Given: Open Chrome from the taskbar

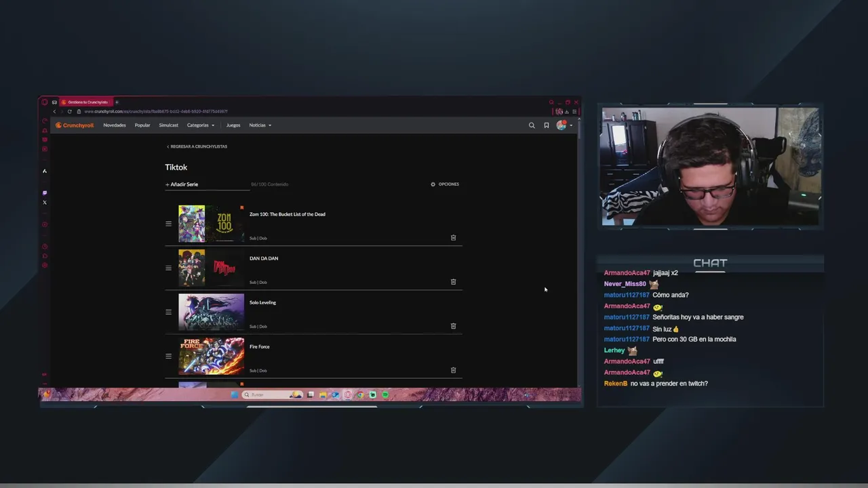Looking at the screenshot, I should pyautogui.click(x=360, y=394).
